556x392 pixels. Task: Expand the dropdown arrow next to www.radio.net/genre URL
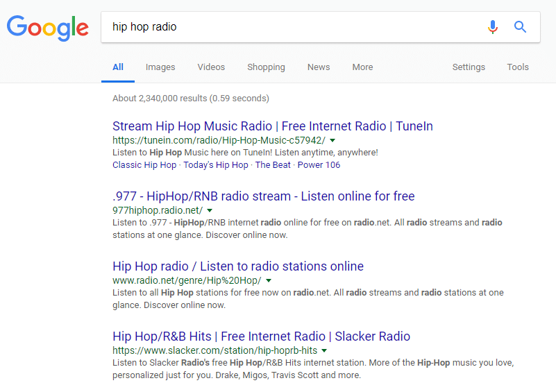click(x=269, y=281)
